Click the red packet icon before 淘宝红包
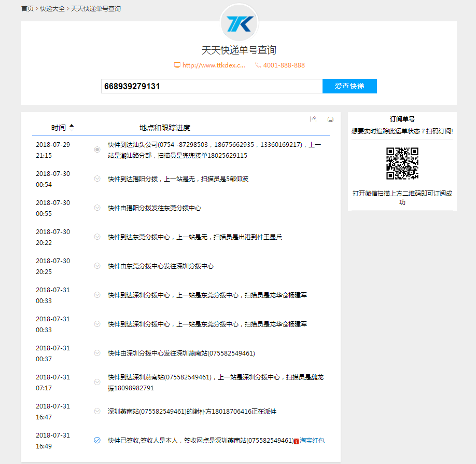Viewport: 476px width, 464px height. tap(296, 441)
